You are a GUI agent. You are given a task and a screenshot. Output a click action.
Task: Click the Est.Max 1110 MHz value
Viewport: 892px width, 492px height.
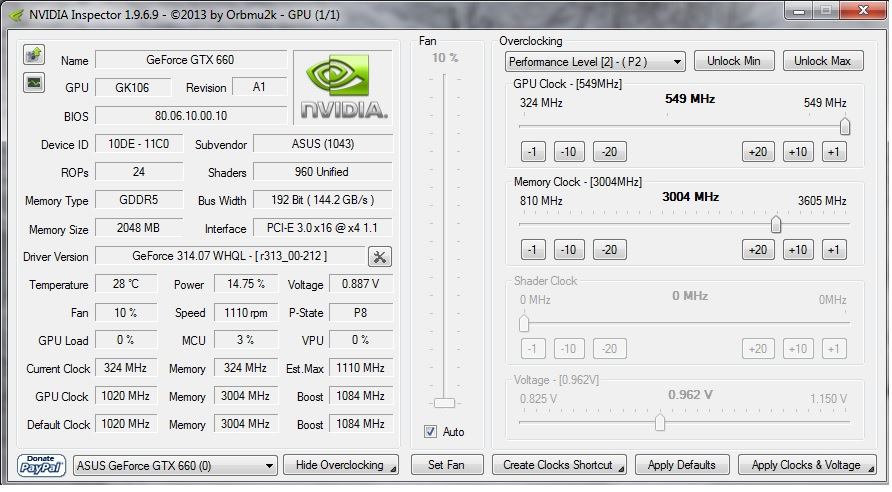tap(361, 368)
